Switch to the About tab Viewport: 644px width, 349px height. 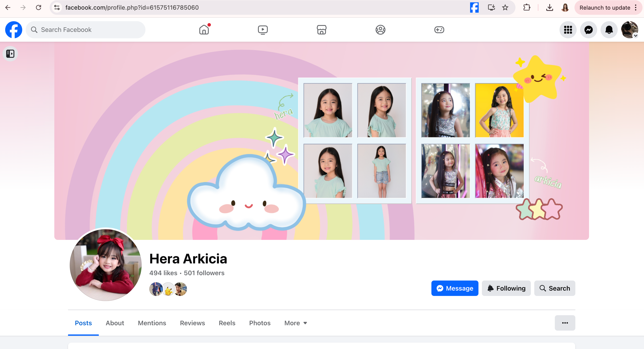coord(115,323)
